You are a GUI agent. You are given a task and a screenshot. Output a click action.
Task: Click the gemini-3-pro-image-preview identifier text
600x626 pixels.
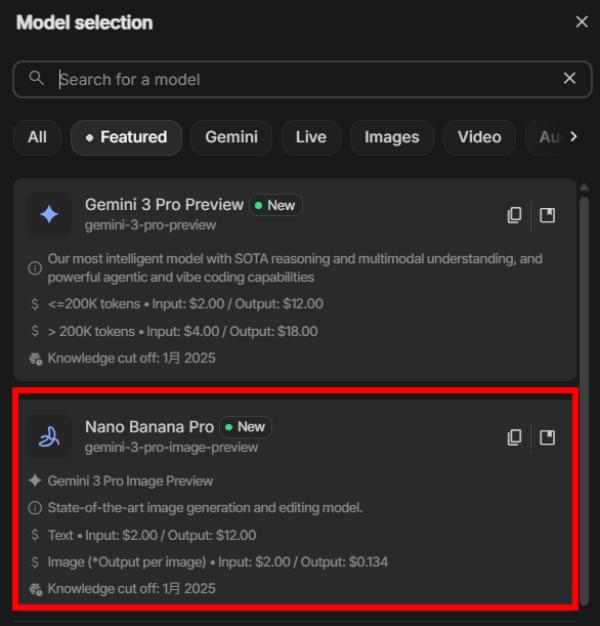pos(171,448)
